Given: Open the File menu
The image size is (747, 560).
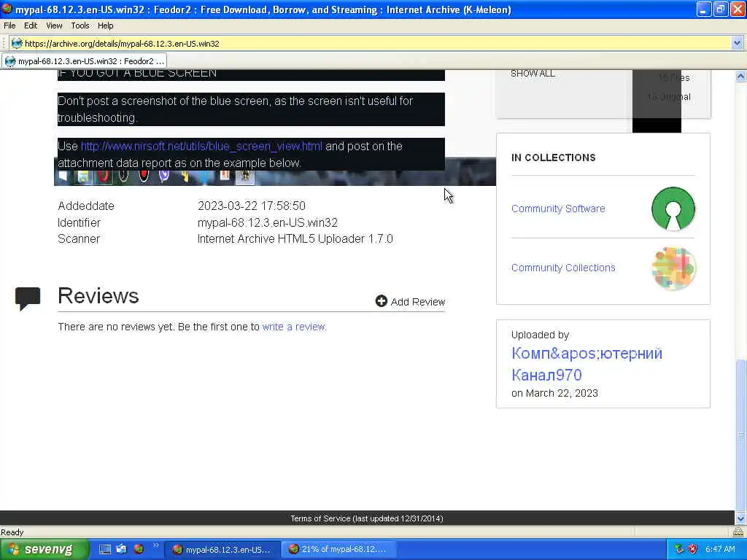Looking at the screenshot, I should [x=9, y=26].
